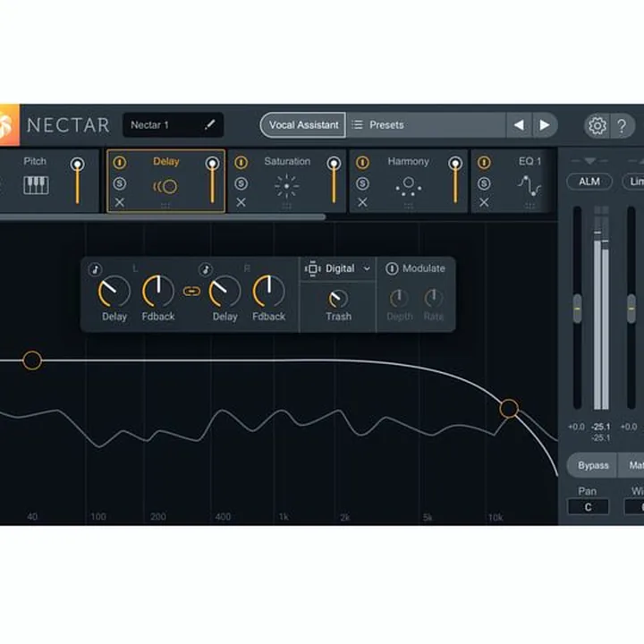Click the Pitch module wet/dry slider
Viewport: 644px width, 644px height.
pyautogui.click(x=77, y=181)
